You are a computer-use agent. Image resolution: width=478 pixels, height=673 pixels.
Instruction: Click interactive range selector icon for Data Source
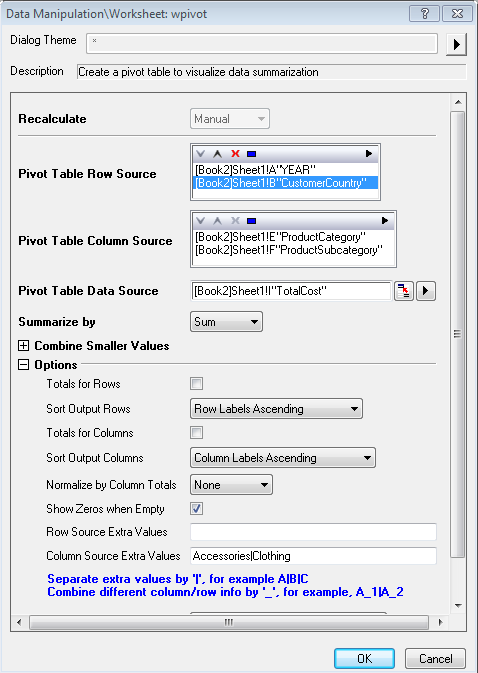click(x=404, y=291)
